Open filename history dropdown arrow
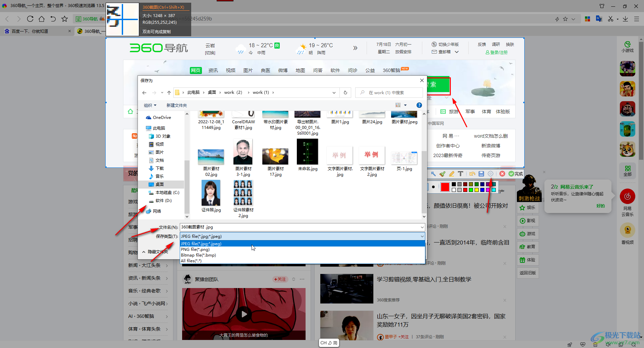Viewport: 644px width, 348px height. point(422,227)
